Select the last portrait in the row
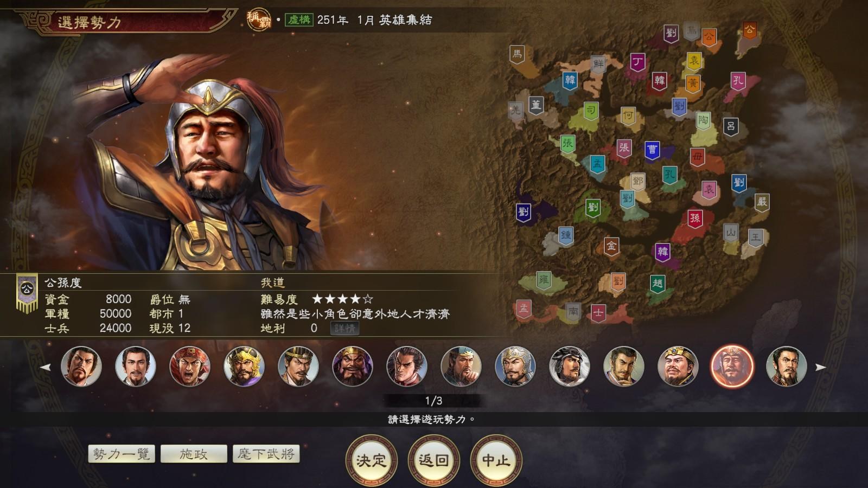 787,367
